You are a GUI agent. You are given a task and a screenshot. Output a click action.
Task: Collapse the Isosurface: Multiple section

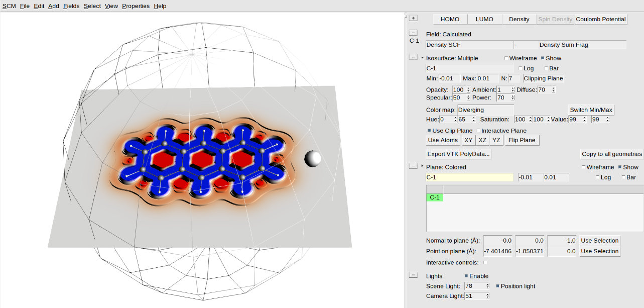pos(413,57)
